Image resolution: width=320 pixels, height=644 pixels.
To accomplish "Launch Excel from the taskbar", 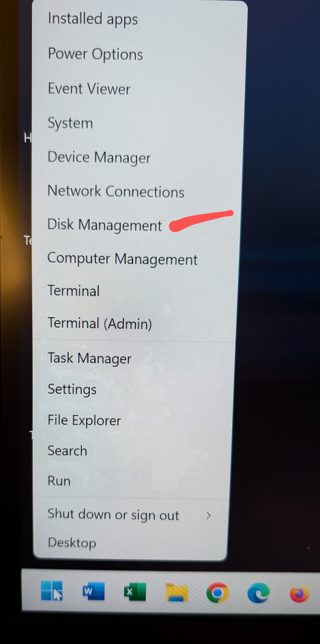I will coord(135,591).
